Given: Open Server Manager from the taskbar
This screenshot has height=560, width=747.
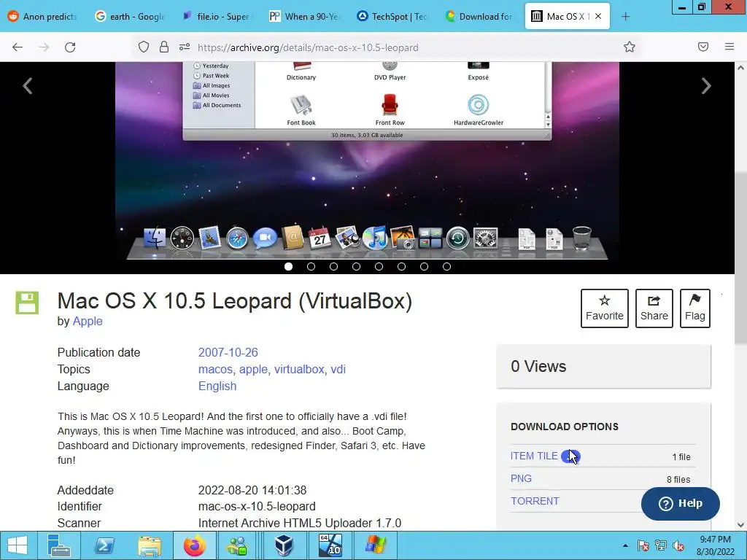Looking at the screenshot, I should point(59,545).
